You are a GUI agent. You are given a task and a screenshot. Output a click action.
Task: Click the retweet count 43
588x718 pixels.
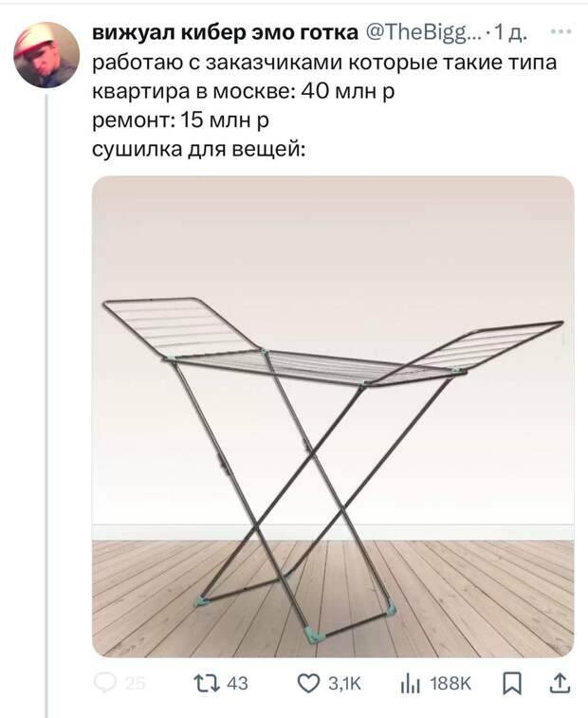pos(237,684)
